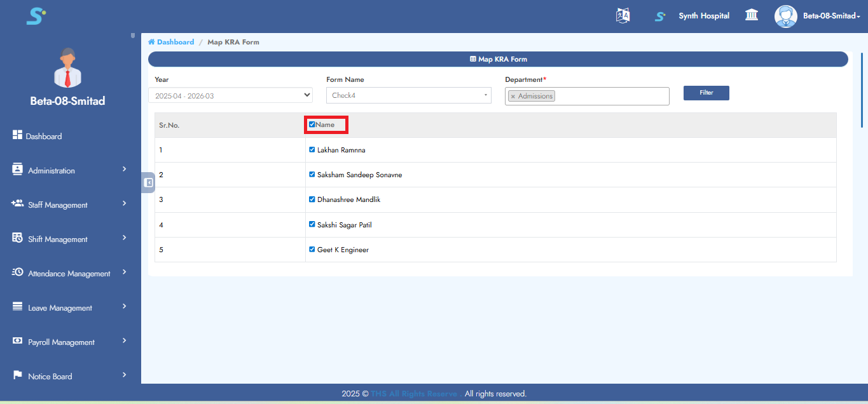Open Leave Management in sidebar
Screen dimensions: 868x404
(60, 308)
